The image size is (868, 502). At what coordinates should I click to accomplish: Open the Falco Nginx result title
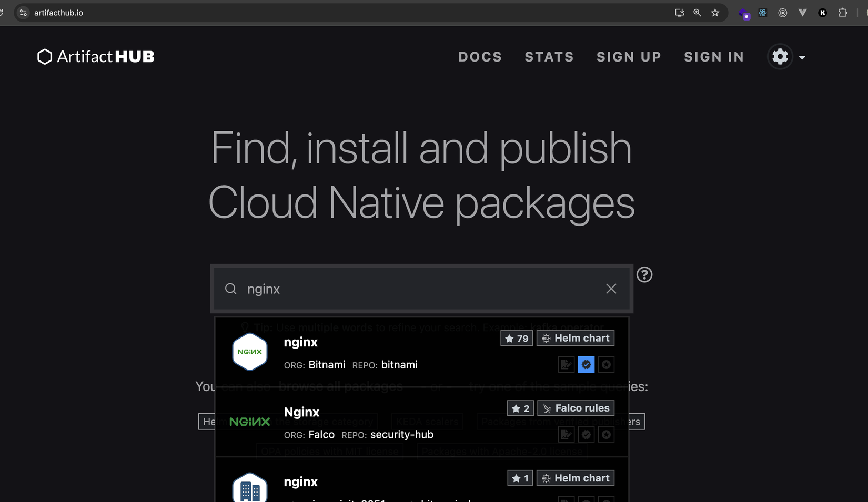(301, 412)
